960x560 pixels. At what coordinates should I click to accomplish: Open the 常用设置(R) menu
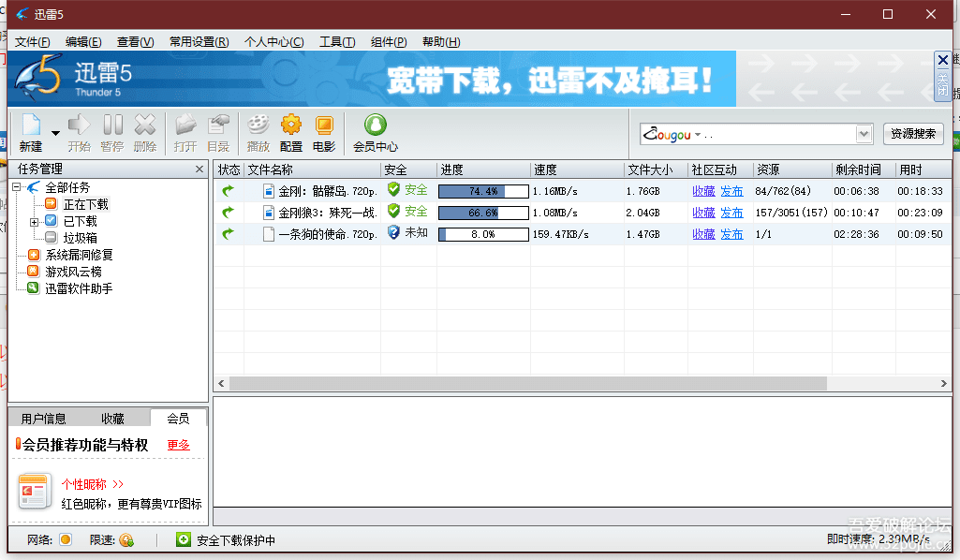[199, 41]
